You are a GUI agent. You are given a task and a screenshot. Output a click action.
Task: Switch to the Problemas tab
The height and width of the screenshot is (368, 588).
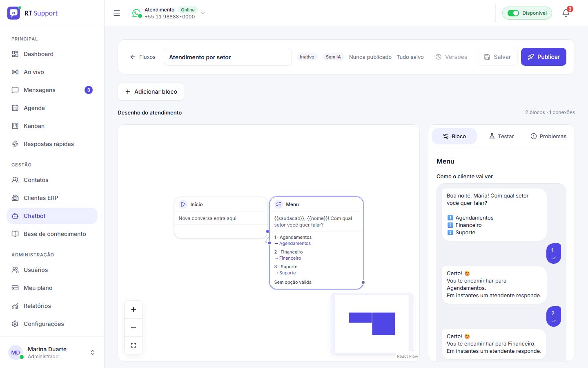548,136
